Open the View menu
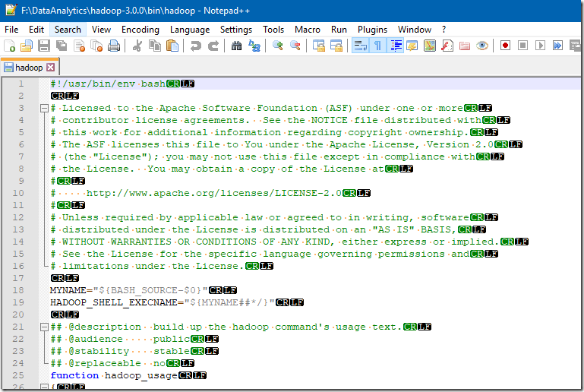 point(101,30)
